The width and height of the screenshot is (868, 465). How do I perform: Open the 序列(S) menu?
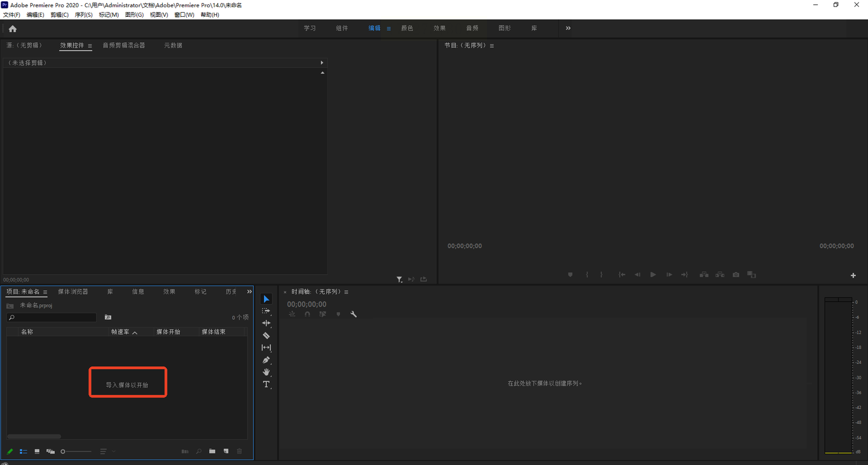pos(83,14)
